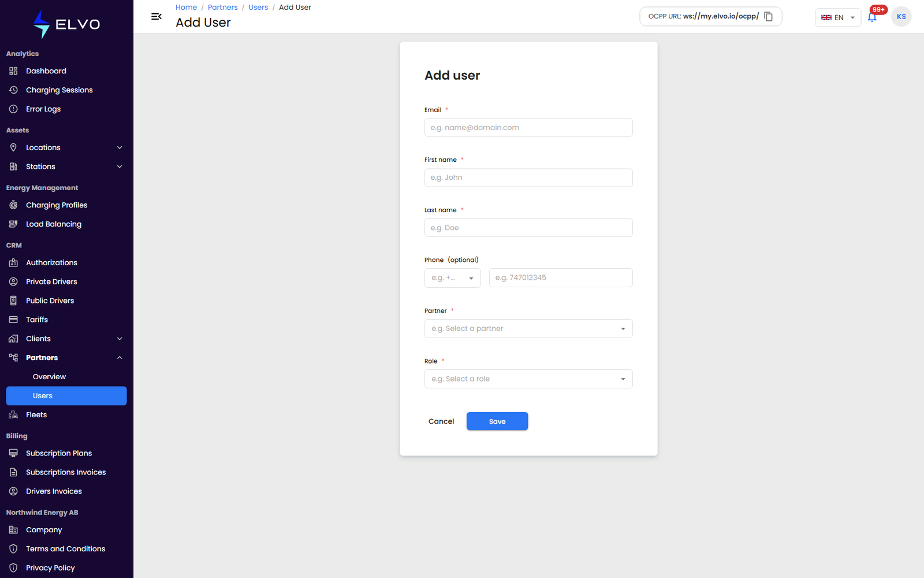Expand the Stations submenu chevron
Viewport: 924px width, 578px height.
(x=120, y=166)
